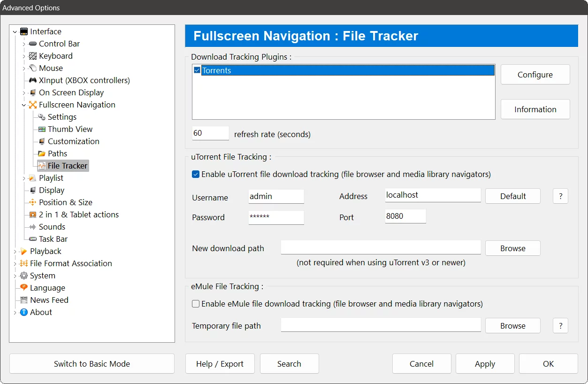588x384 pixels.
Task: Select the Language tree item
Action: [47, 288]
